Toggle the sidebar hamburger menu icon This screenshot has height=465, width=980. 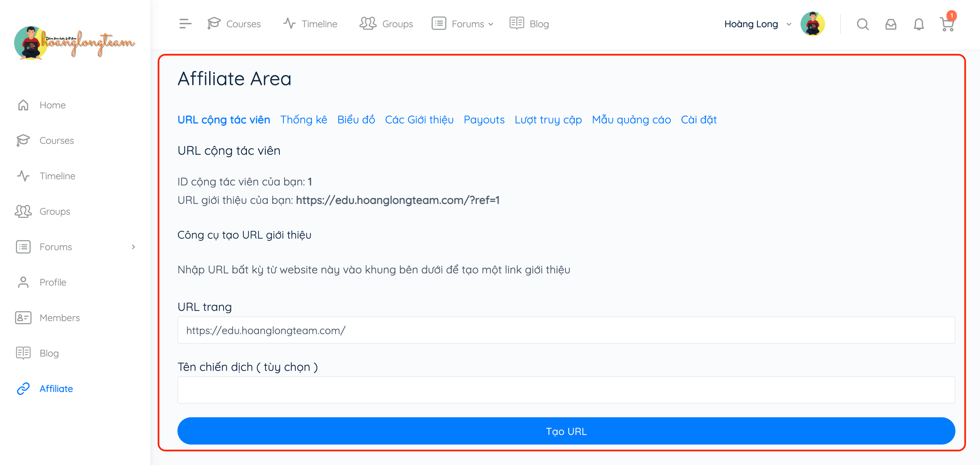185,24
